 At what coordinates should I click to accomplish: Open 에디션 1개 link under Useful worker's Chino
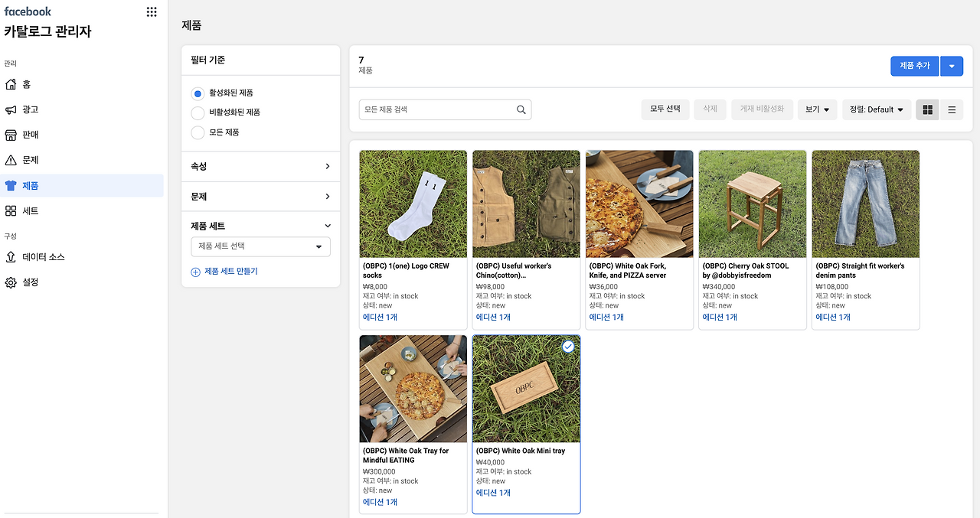[493, 318]
